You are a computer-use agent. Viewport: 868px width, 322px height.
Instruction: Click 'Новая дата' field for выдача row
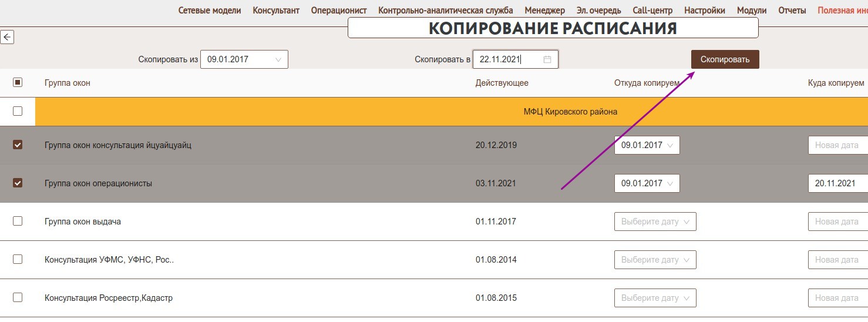coord(837,222)
